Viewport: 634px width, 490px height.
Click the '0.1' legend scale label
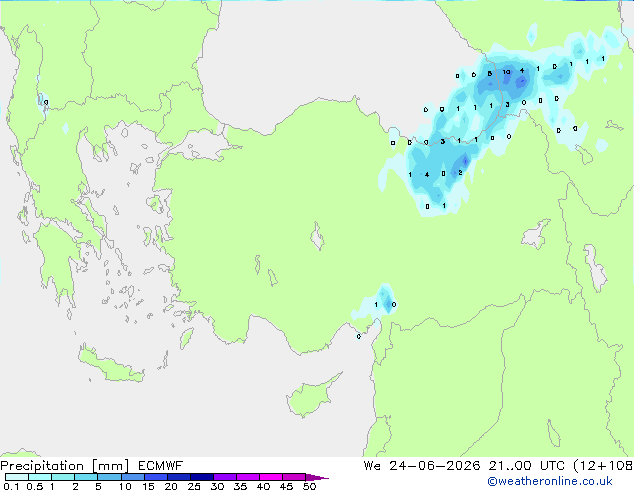tap(11, 486)
